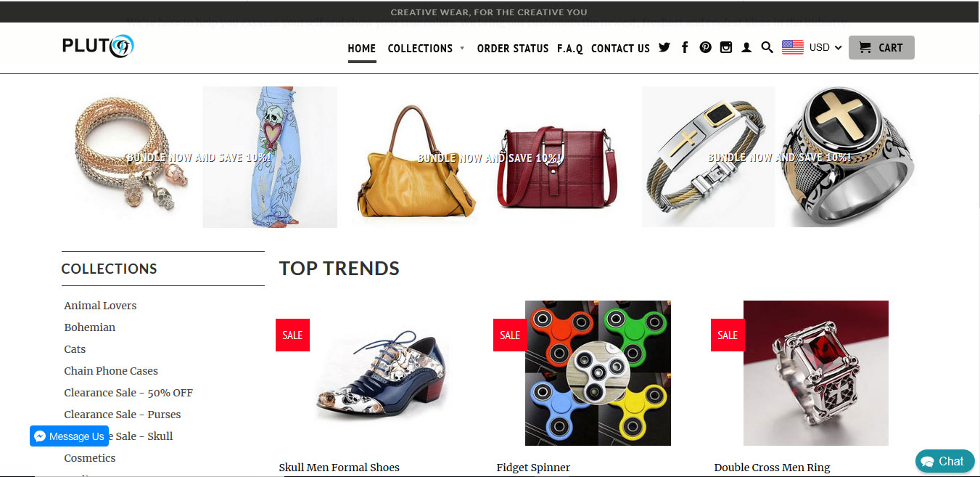
Task: Open the Pinterest social icon
Action: coord(705,47)
